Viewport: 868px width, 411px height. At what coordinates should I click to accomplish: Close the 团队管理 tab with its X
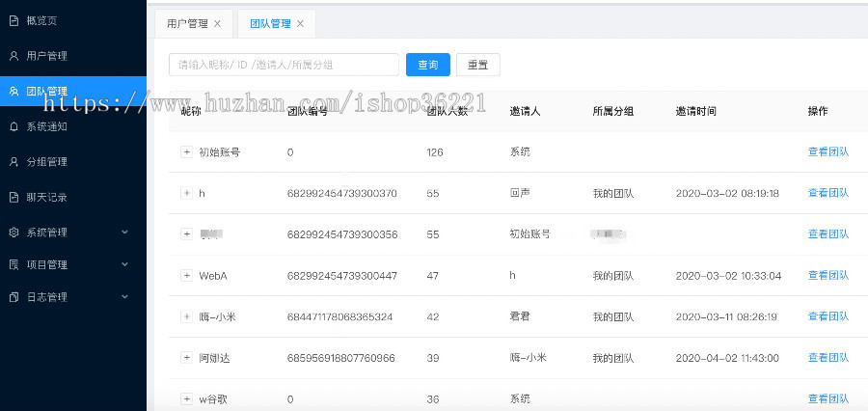coord(300,24)
